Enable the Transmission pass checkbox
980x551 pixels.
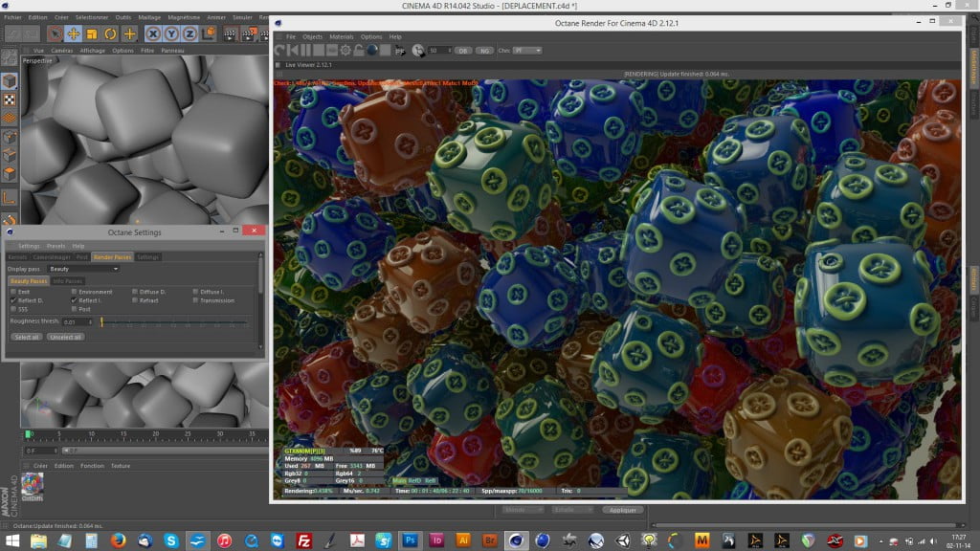click(195, 300)
